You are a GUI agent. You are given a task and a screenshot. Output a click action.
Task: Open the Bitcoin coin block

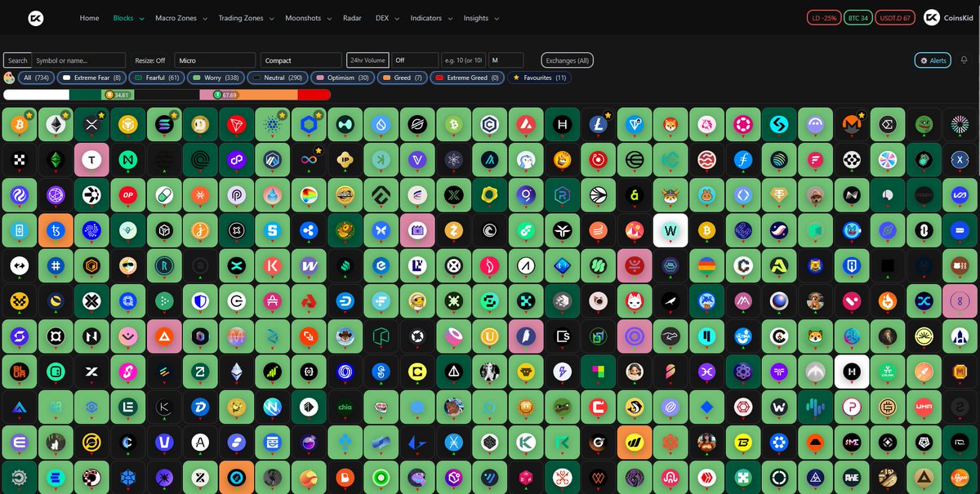pos(18,125)
